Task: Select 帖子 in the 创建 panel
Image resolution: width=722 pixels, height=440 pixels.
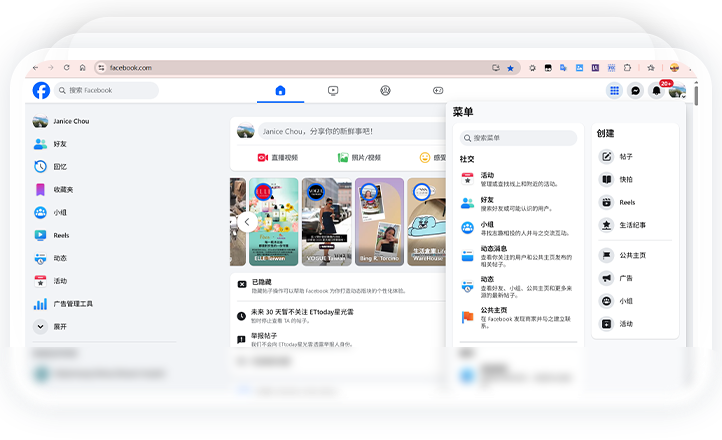Action: click(x=625, y=156)
